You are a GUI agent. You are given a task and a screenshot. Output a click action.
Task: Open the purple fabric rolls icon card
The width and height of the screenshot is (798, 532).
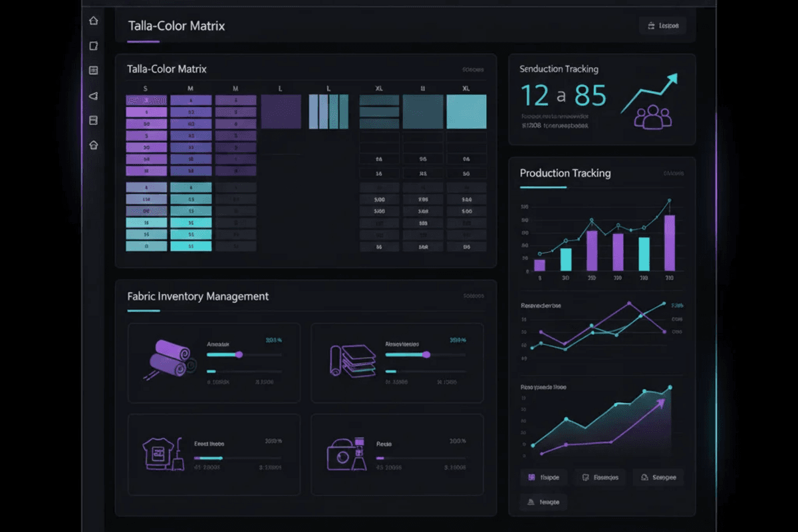(x=171, y=360)
